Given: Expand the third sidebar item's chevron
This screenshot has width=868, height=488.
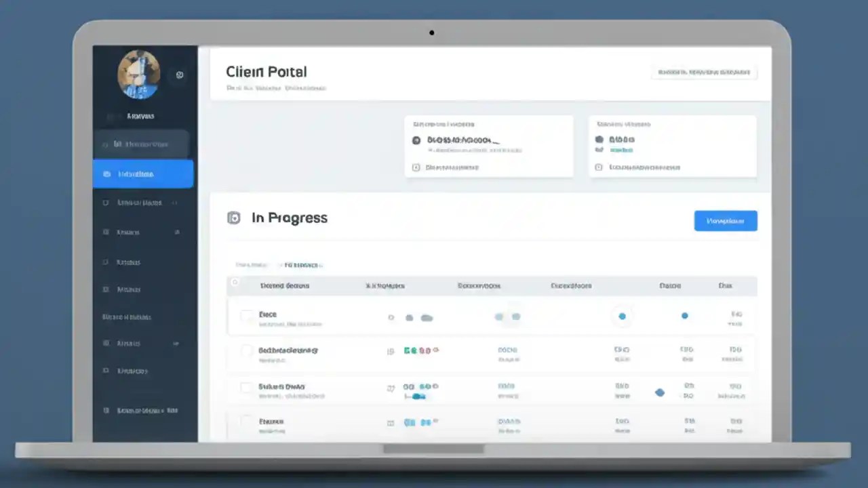Looking at the screenshot, I should coord(174,203).
